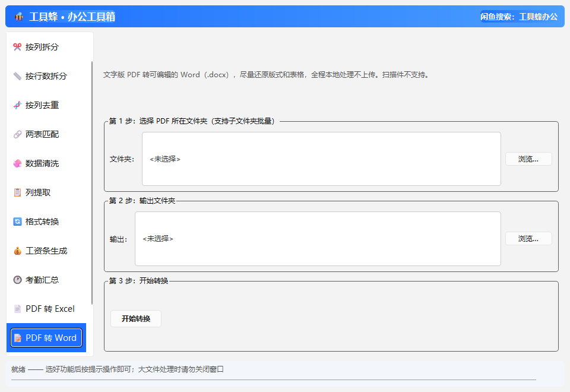Viewport: 570px width, 392px height.
Task: Click the scissors icon for 按列拆分
Action: (x=17, y=47)
